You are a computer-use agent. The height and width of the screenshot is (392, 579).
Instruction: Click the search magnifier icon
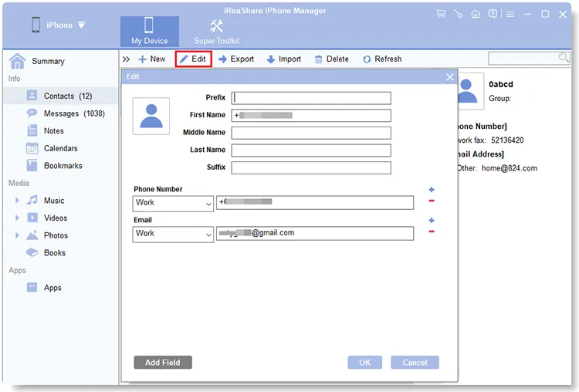pos(564,58)
